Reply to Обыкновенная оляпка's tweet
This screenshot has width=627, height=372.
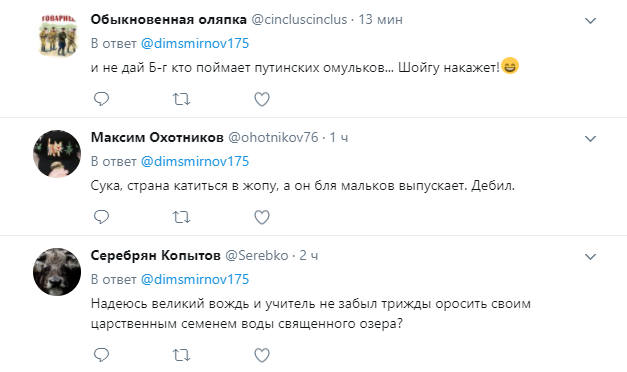101,99
